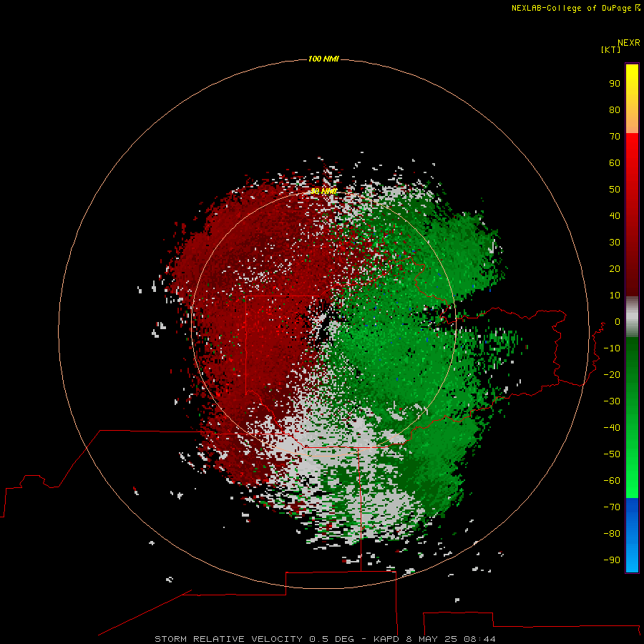Click the -10 knot scale label

tap(612, 348)
